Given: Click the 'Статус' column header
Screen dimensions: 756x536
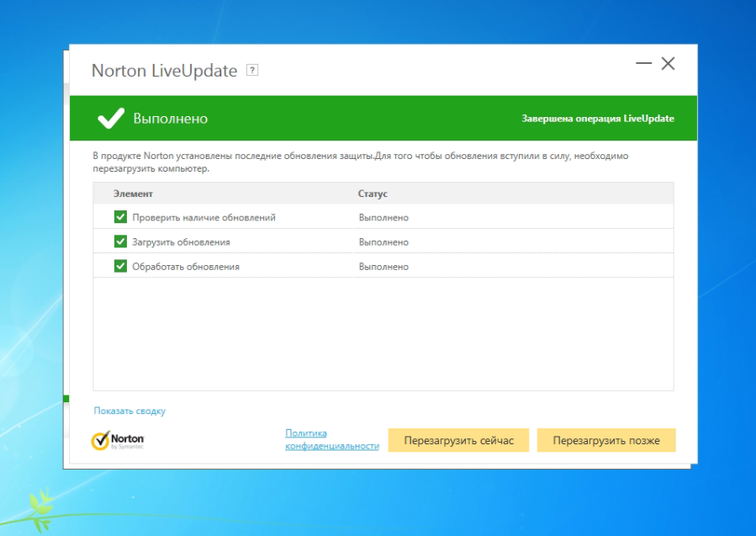Looking at the screenshot, I should pos(373,194).
